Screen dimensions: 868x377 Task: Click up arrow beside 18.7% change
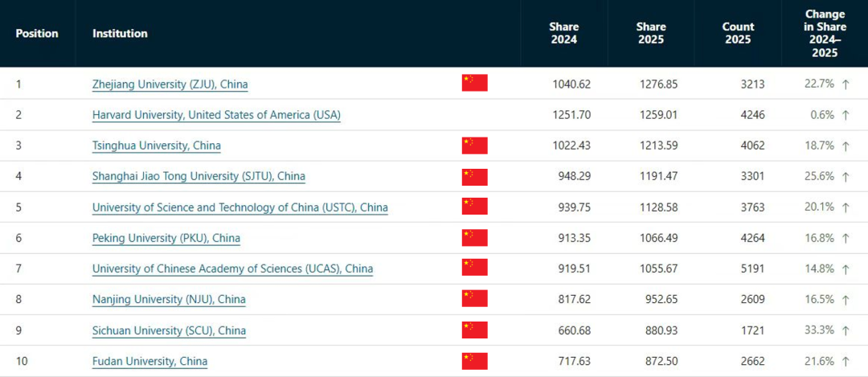[845, 146]
